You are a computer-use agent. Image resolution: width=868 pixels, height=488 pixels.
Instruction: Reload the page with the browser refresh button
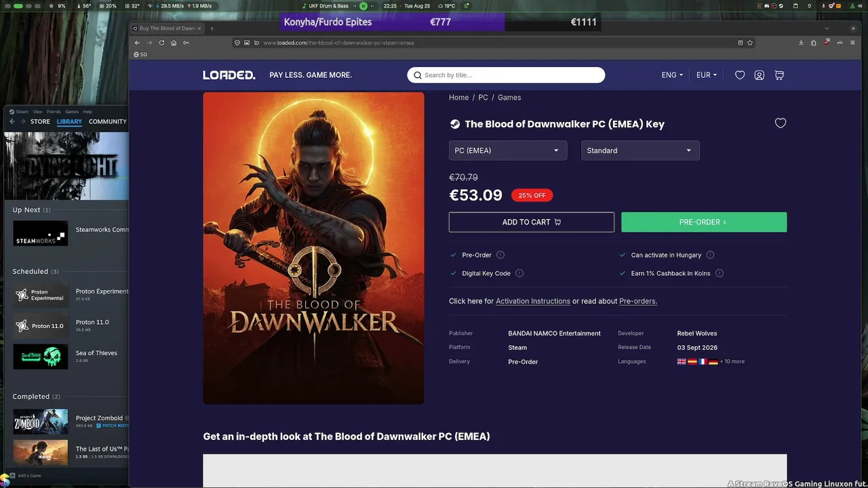coord(161,43)
